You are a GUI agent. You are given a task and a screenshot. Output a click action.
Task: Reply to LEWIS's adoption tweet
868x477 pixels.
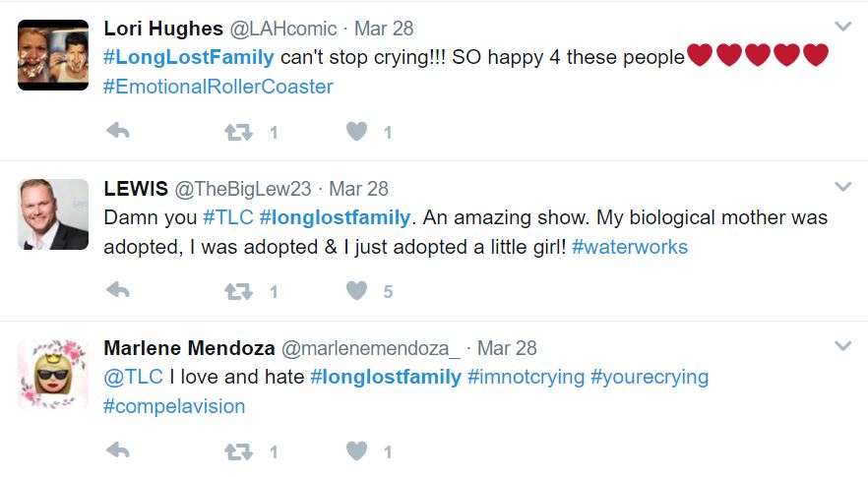(117, 291)
